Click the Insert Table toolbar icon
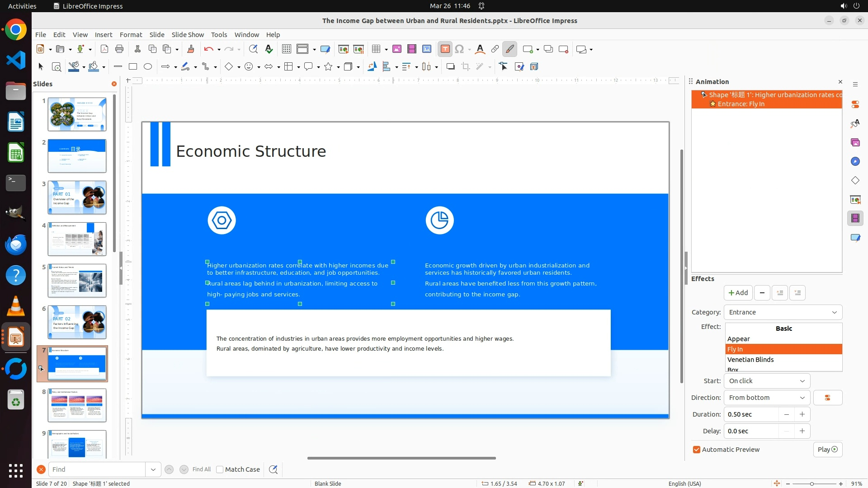868x488 pixels. [x=376, y=49]
